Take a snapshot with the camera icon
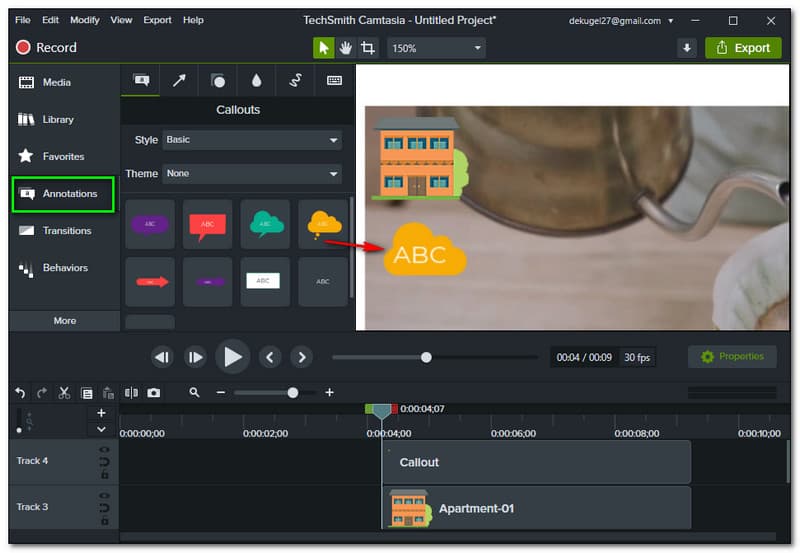Image resolution: width=800 pixels, height=553 pixels. (x=153, y=393)
